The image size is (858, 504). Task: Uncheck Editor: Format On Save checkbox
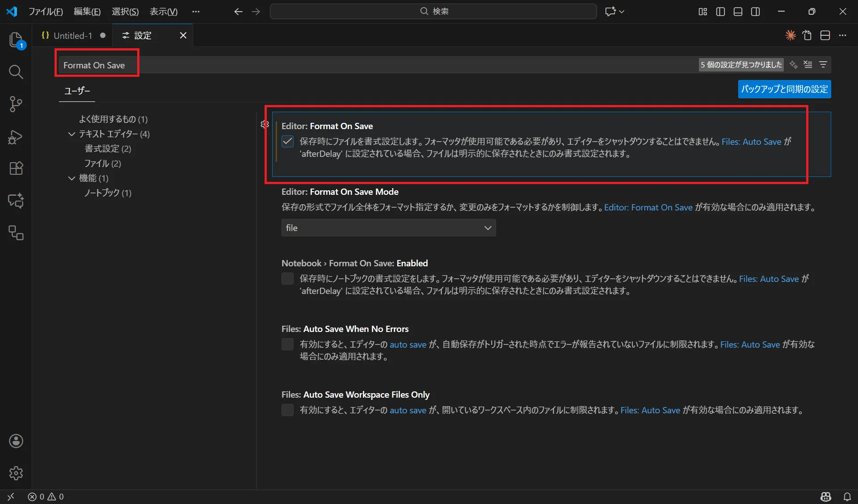(287, 142)
